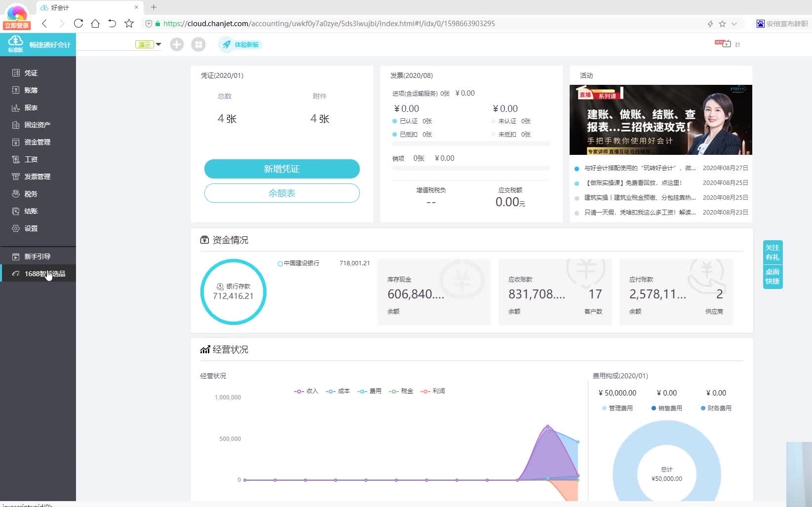Open the 凭证 sidebar menu

pyautogui.click(x=31, y=73)
